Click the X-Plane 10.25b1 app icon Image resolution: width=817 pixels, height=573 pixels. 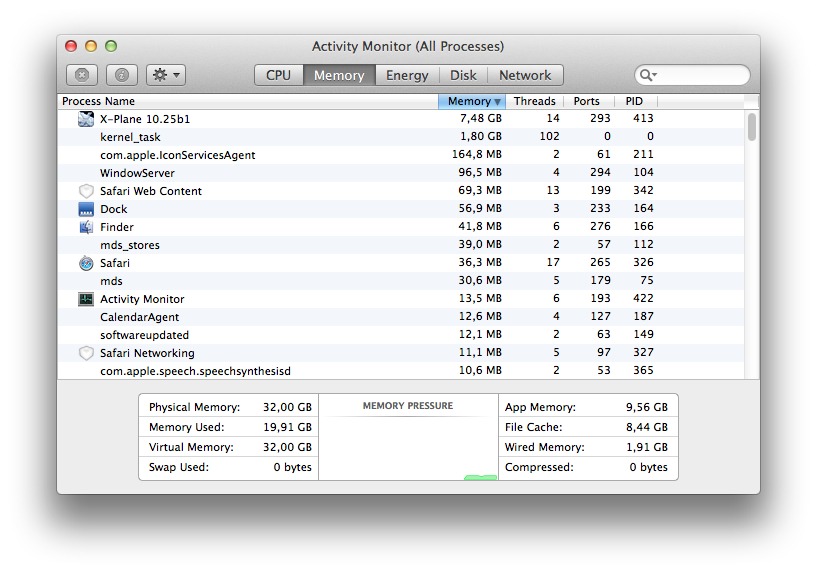[86, 119]
